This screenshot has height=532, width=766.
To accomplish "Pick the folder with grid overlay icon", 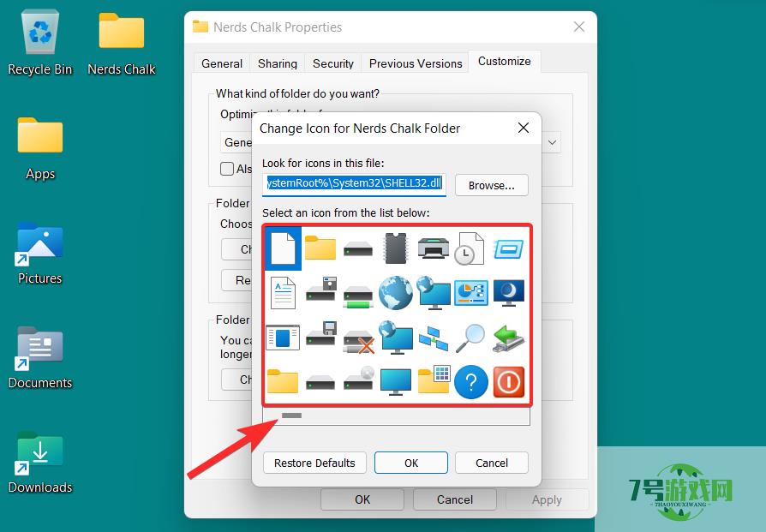I will 434,380.
